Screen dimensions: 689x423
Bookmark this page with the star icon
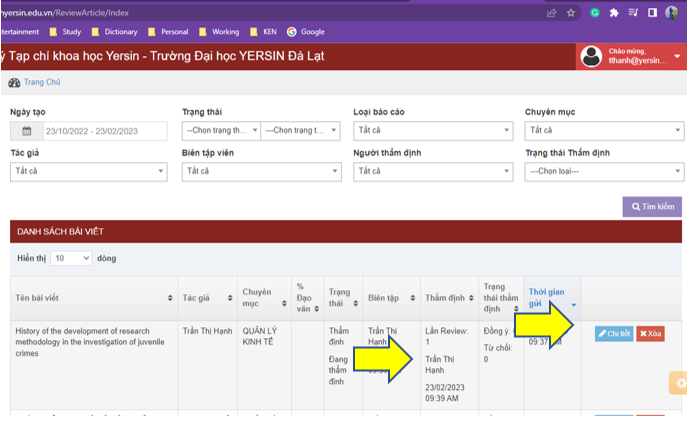[571, 13]
